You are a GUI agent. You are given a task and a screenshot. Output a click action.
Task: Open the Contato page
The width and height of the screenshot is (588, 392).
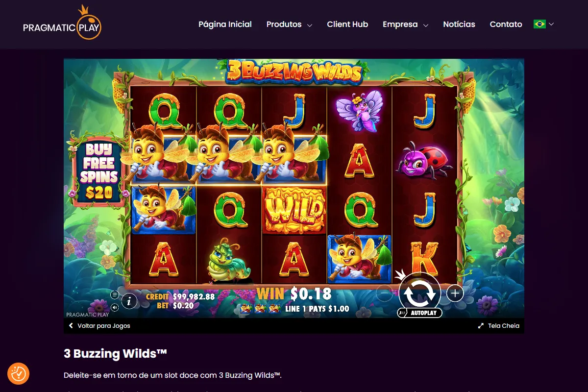(x=506, y=24)
